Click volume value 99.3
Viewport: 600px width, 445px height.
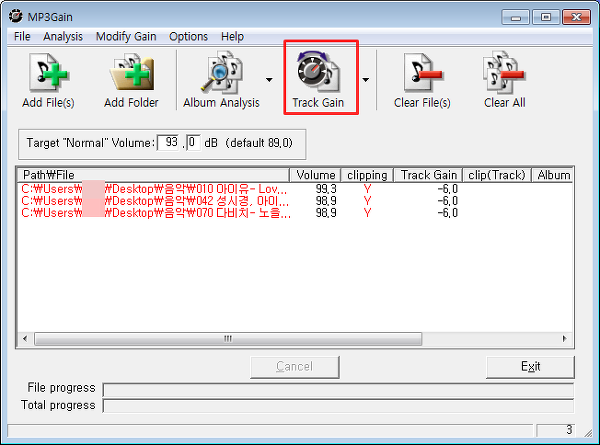(326, 189)
